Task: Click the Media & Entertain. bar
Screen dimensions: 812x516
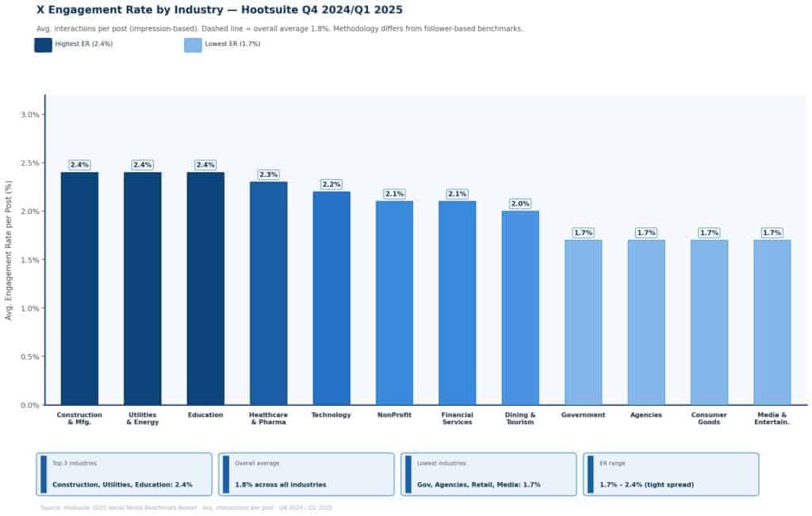Action: 772,323
